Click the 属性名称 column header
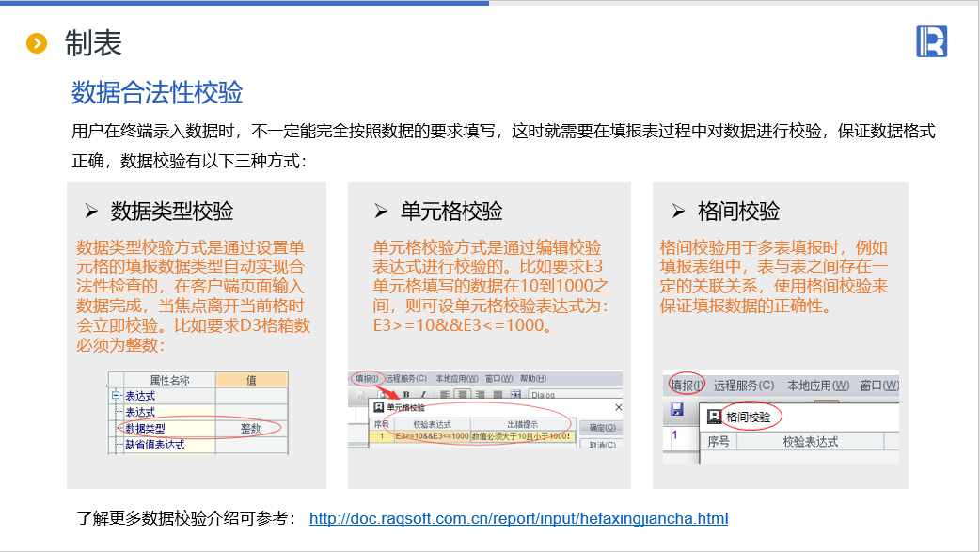This screenshot has height=552, width=980. (x=169, y=380)
